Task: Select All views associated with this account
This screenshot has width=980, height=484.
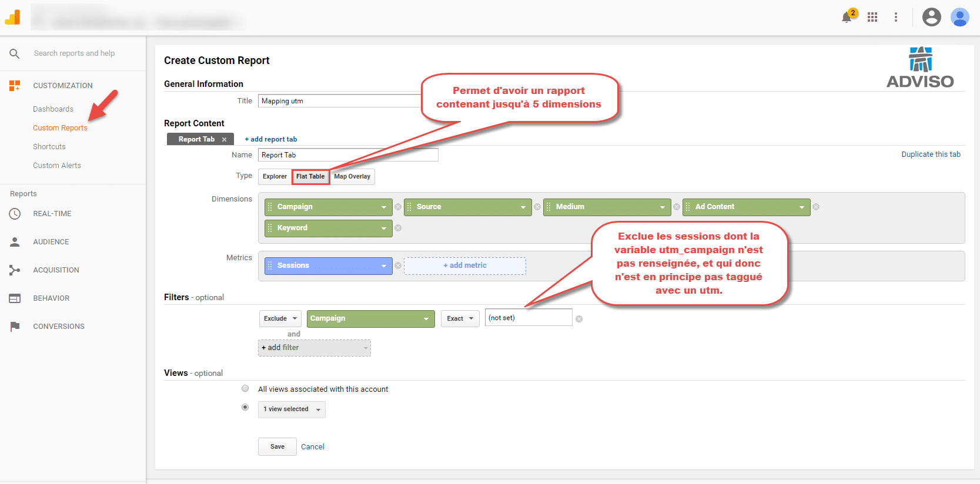Action: pyautogui.click(x=245, y=388)
